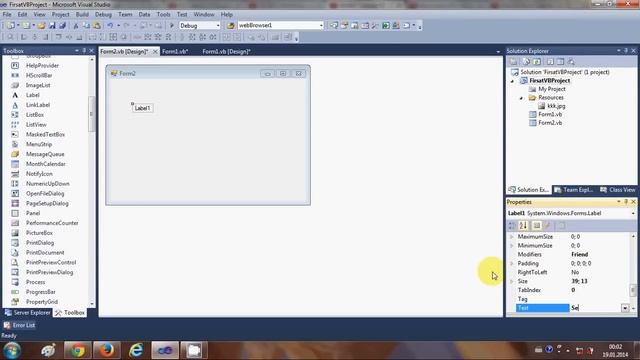Open the Debug configuration dropdown
This screenshot has height=360, width=640.
click(218, 25)
